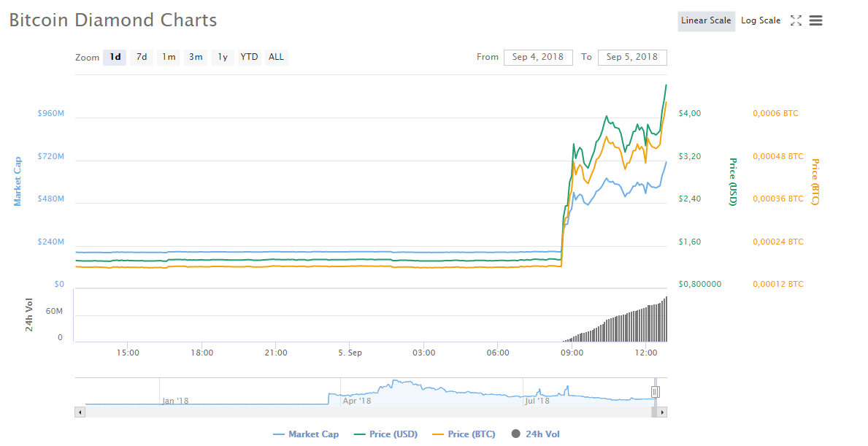This screenshot has width=868, height=446.
Task: Click the $720M axis label
Action: (x=51, y=157)
